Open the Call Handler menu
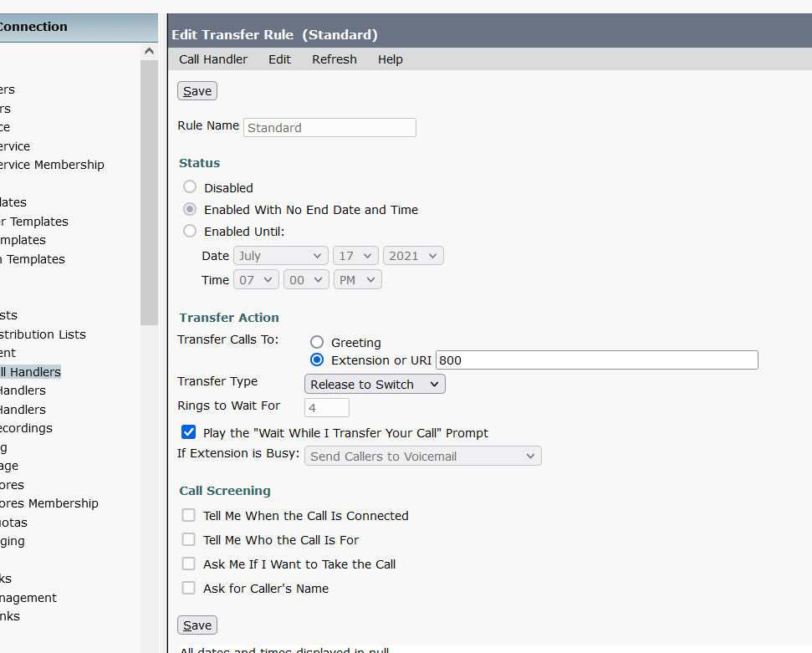 coord(212,59)
